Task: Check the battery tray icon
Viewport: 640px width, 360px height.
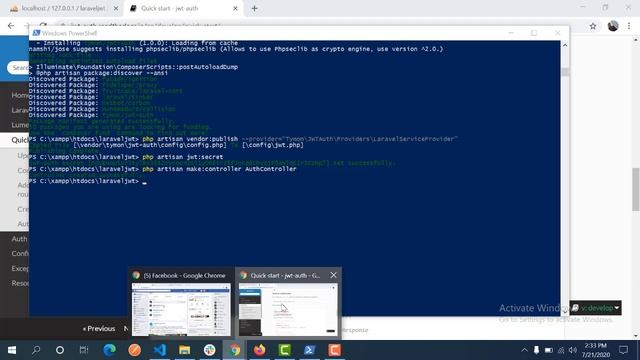Action: (549, 350)
